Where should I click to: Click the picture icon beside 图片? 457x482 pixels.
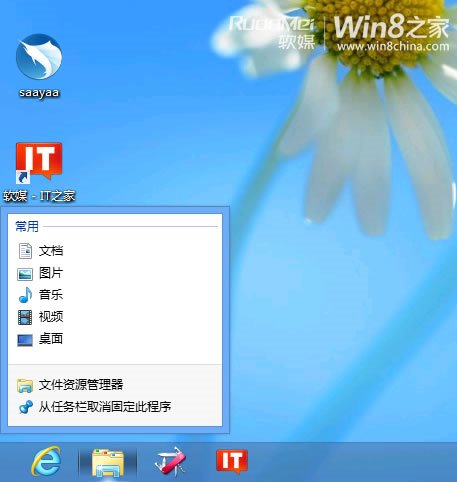click(25, 274)
